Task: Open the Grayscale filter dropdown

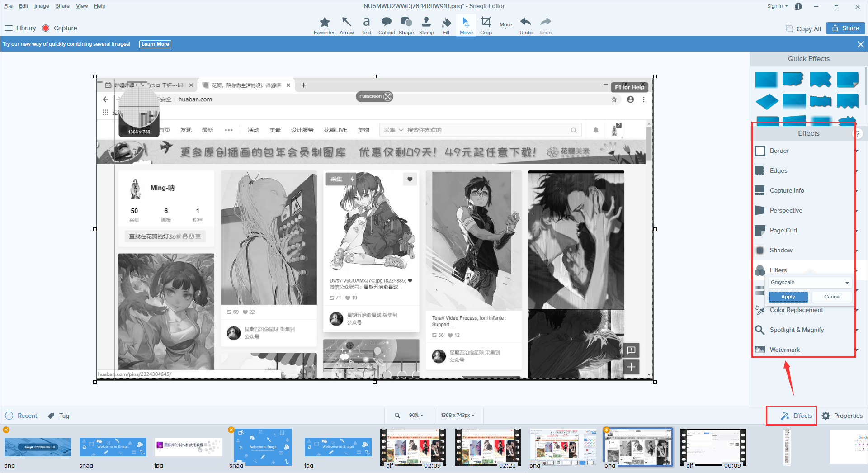Action: click(x=810, y=282)
